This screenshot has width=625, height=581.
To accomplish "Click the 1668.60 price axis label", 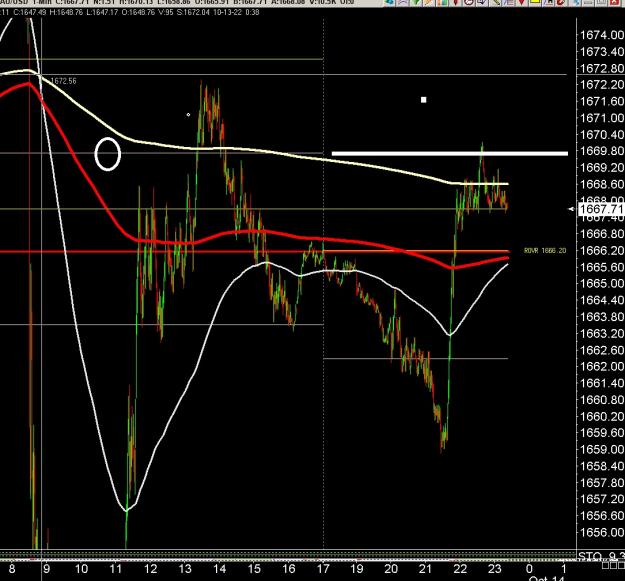I will pyautogui.click(x=601, y=184).
